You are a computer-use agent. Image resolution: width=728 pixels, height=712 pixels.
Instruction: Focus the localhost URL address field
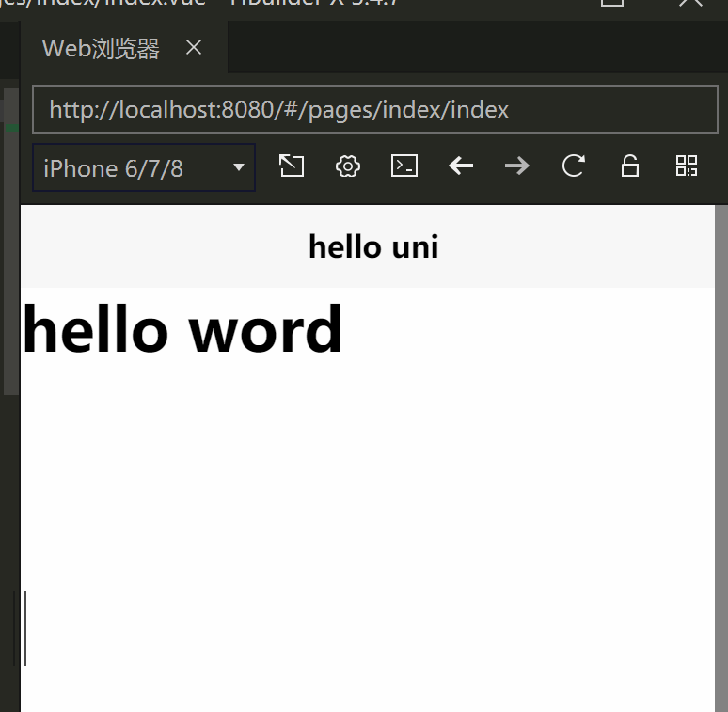tap(375, 109)
